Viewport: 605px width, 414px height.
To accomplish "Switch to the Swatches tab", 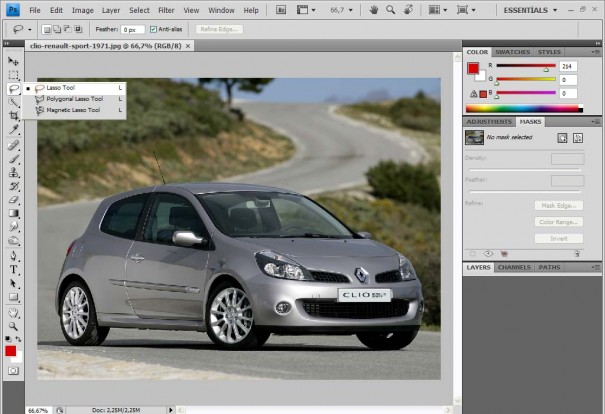I will pos(512,52).
